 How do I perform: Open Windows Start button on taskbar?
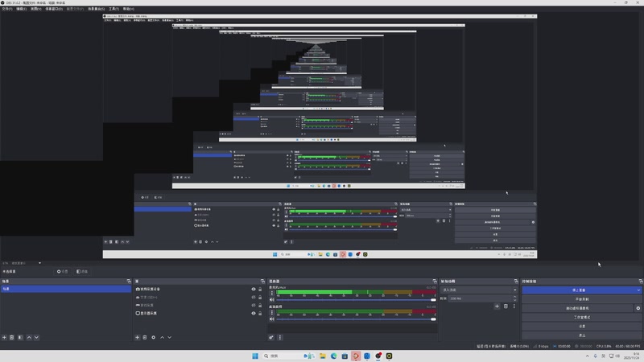click(255, 356)
